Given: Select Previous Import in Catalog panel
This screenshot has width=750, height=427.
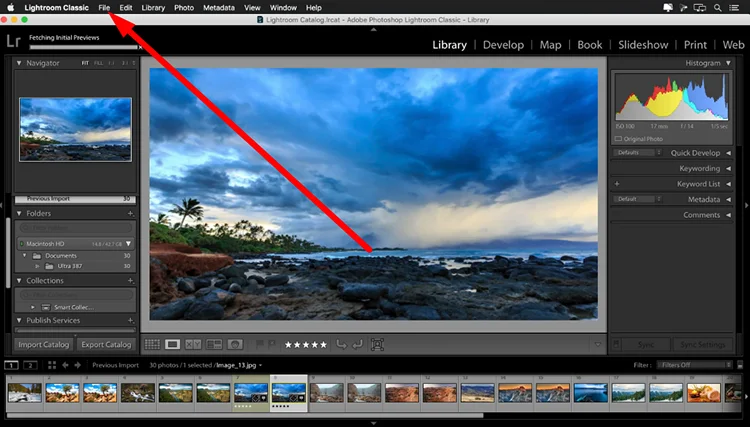Looking at the screenshot, I should [76, 198].
